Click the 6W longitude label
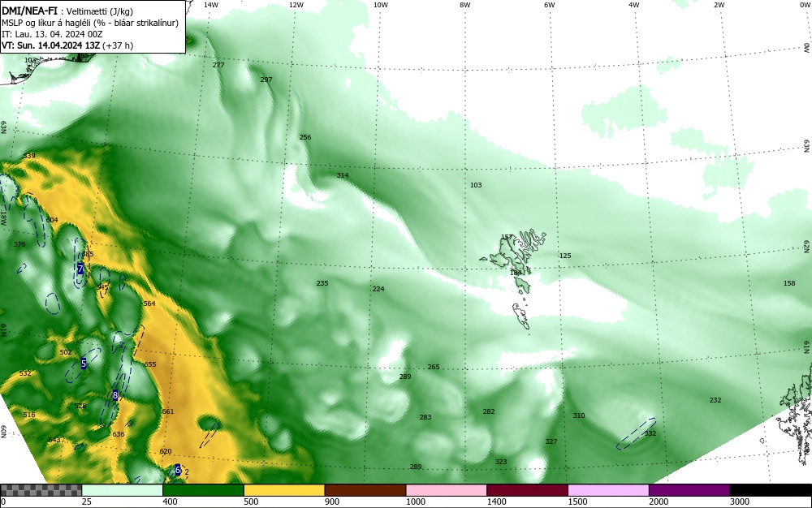The width and height of the screenshot is (812, 508). pyautogui.click(x=550, y=5)
